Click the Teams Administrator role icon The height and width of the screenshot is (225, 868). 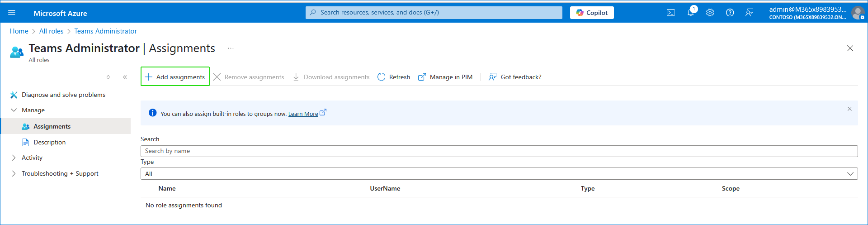17,52
